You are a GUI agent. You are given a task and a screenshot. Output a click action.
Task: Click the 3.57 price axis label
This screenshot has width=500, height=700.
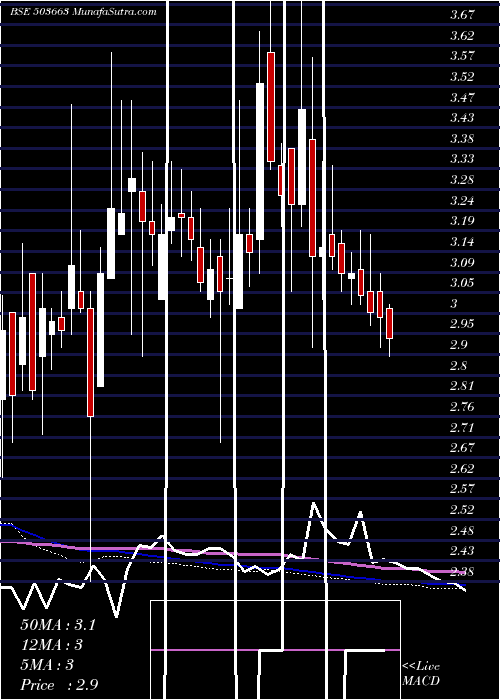(x=462, y=56)
